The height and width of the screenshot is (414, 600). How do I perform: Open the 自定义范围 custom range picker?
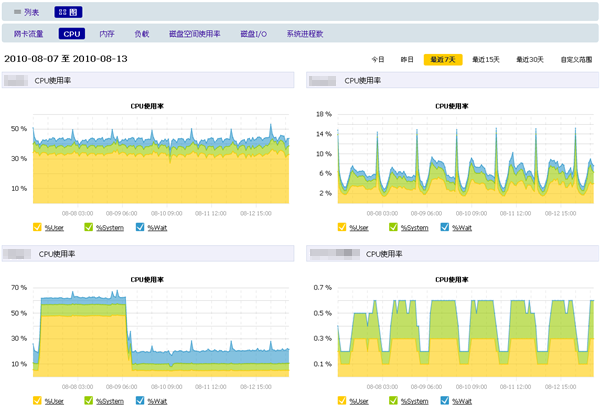pos(576,59)
